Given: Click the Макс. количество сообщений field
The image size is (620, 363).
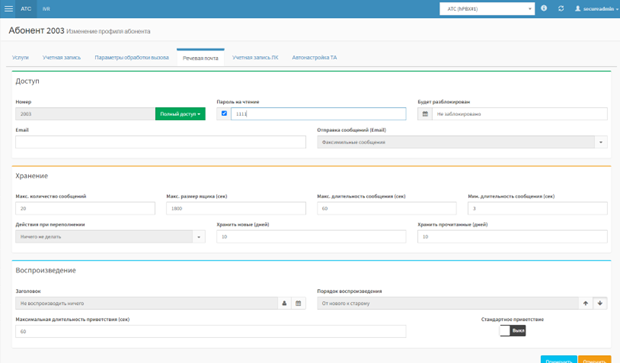Looking at the screenshot, I should click(x=85, y=208).
